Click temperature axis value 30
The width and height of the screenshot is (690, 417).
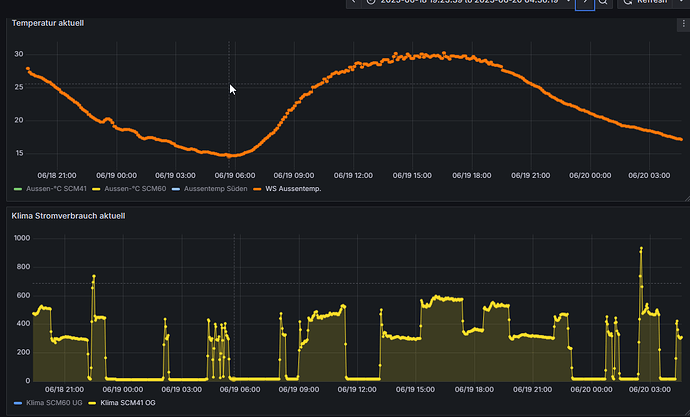click(x=18, y=54)
